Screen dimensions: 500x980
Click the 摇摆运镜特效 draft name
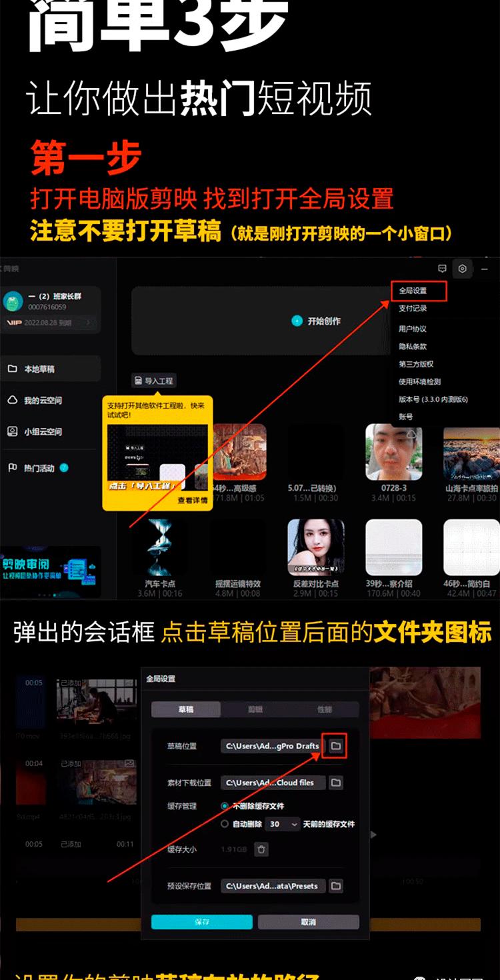[238, 584]
